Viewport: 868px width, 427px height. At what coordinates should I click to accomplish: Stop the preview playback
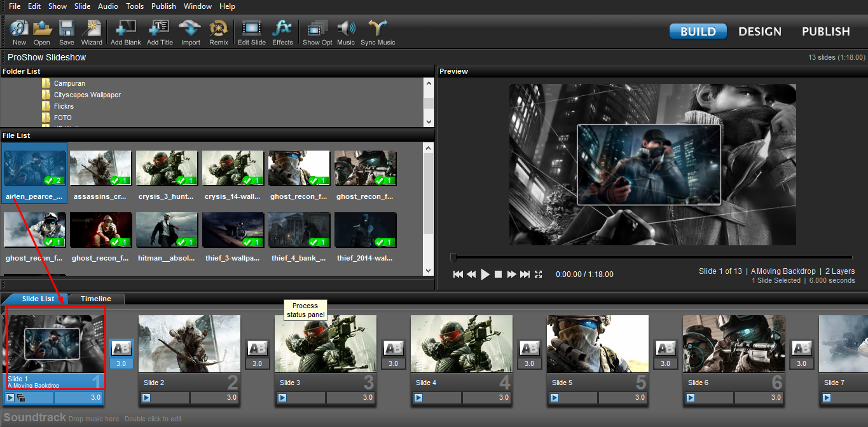click(499, 274)
